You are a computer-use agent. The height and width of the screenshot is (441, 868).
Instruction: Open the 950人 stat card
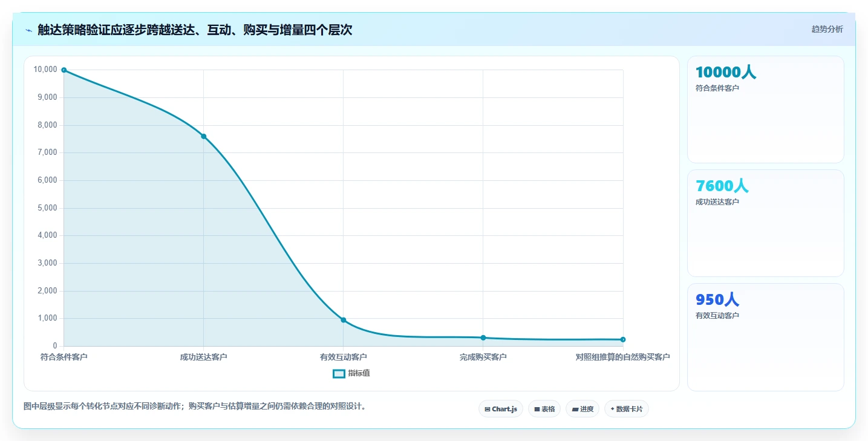[x=765, y=337]
